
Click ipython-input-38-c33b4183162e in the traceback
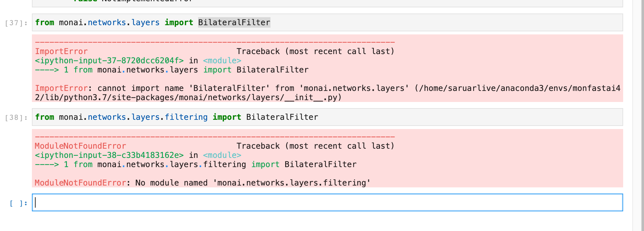click(x=109, y=155)
